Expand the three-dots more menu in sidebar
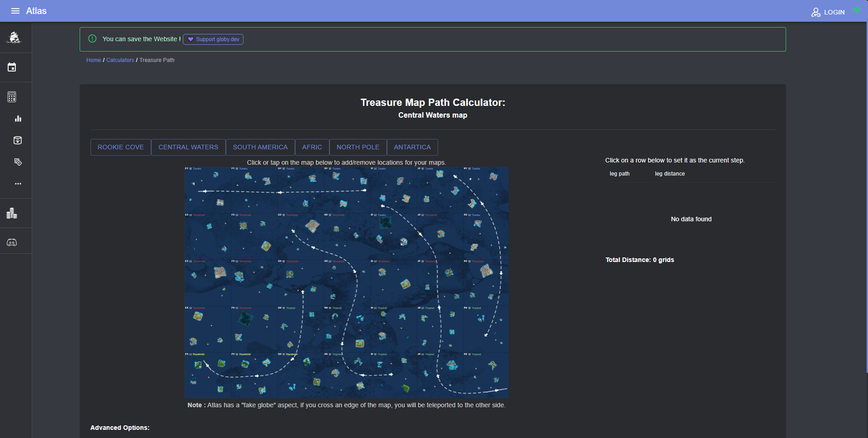Screen dimensions: 868x438 coord(18,184)
